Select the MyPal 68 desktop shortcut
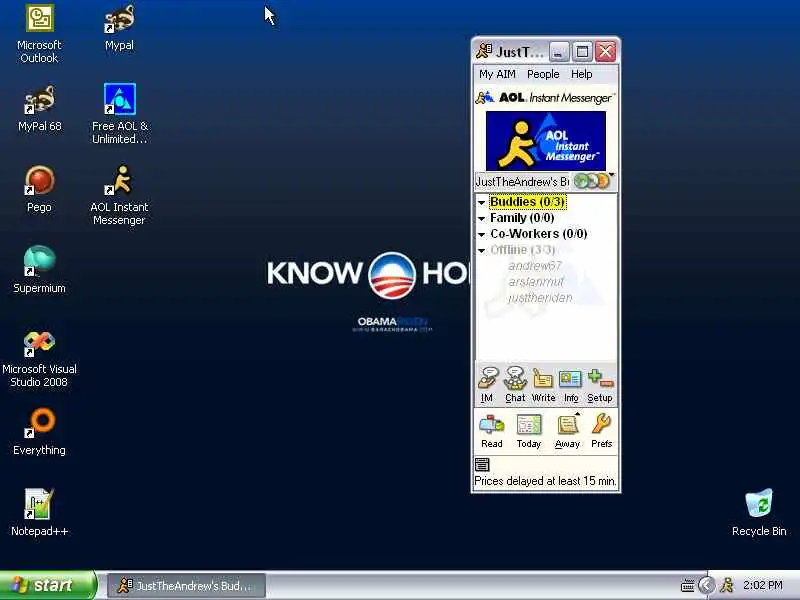The width and height of the screenshot is (800, 600). point(39,109)
